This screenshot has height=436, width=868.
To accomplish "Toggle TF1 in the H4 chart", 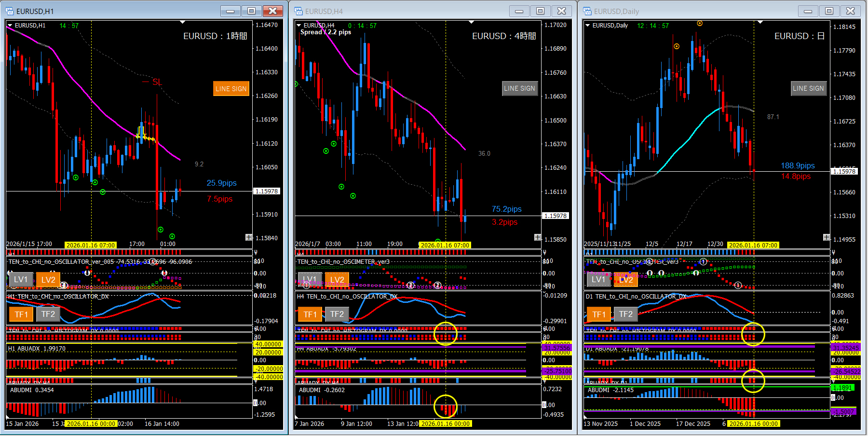I will tap(310, 314).
